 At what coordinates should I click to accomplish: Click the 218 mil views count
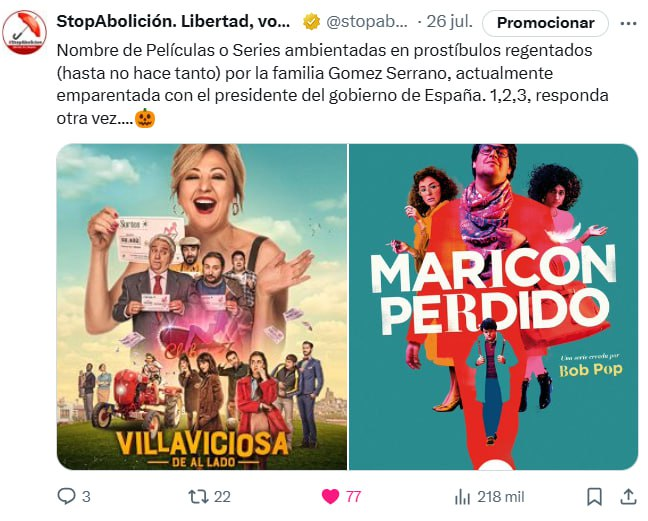click(500, 497)
